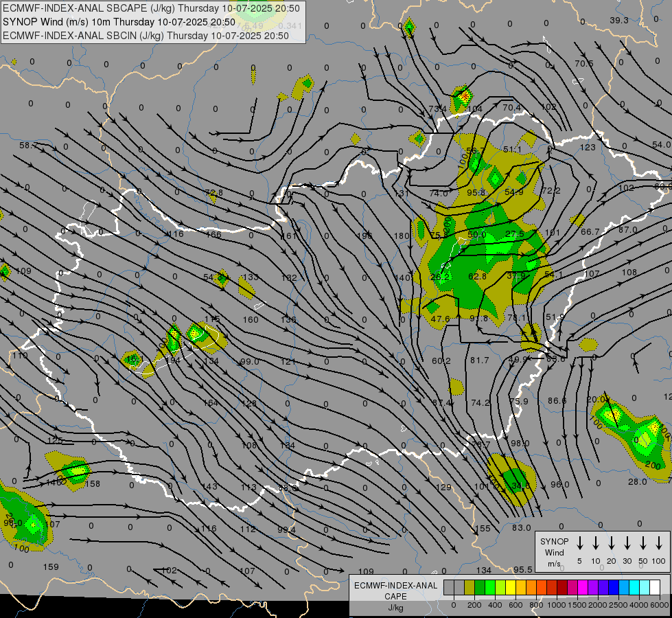Click the map value 28.0
The image size is (672, 618).
(x=637, y=481)
